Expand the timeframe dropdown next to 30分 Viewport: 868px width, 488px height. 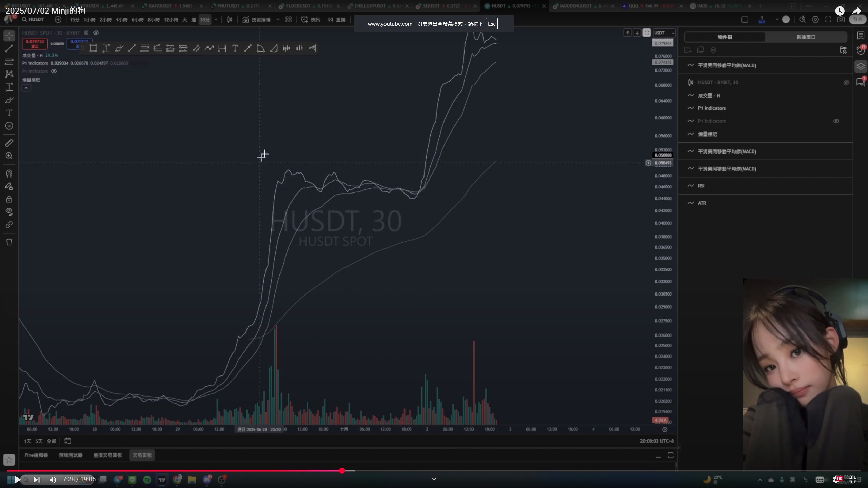[216, 20]
